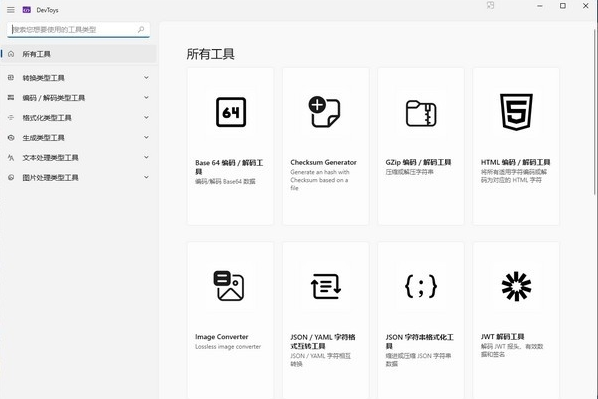Select 所有工具 in the sidebar
The image size is (598, 399).
(78, 54)
